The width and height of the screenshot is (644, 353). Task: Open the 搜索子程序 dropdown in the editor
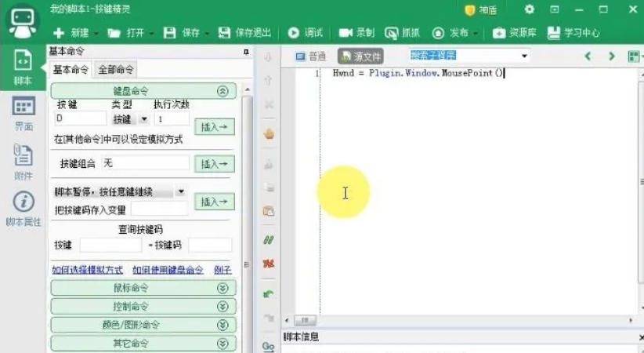(x=524, y=56)
